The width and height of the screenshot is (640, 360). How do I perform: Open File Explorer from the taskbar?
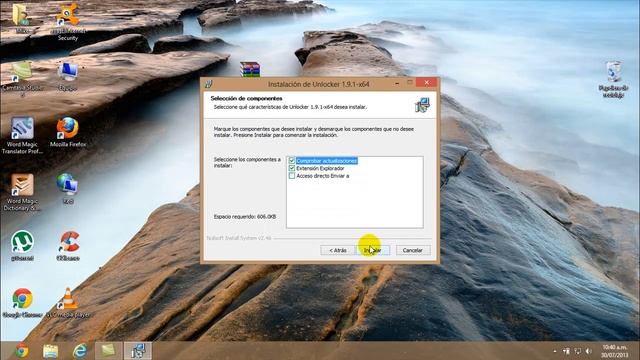51,351
